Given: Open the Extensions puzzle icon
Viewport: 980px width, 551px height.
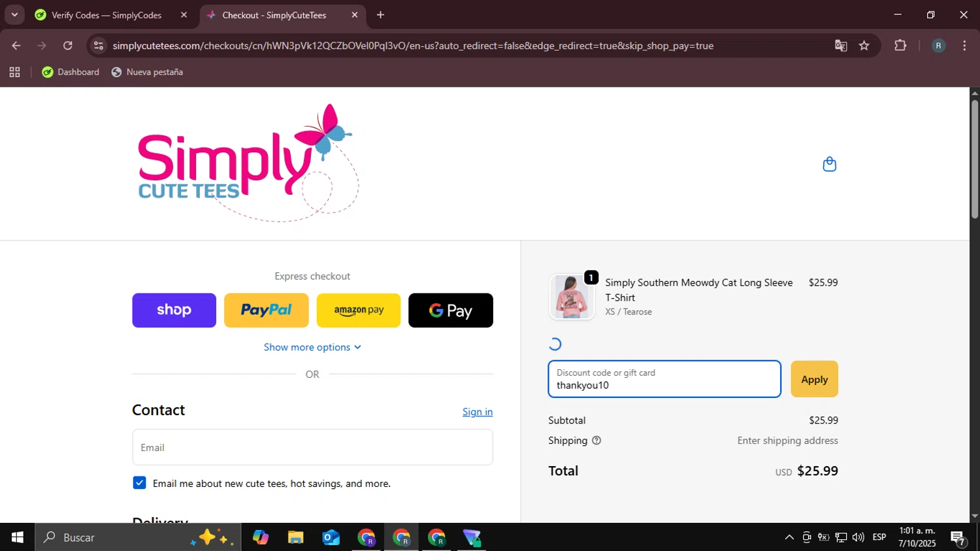Looking at the screenshot, I should (x=900, y=46).
